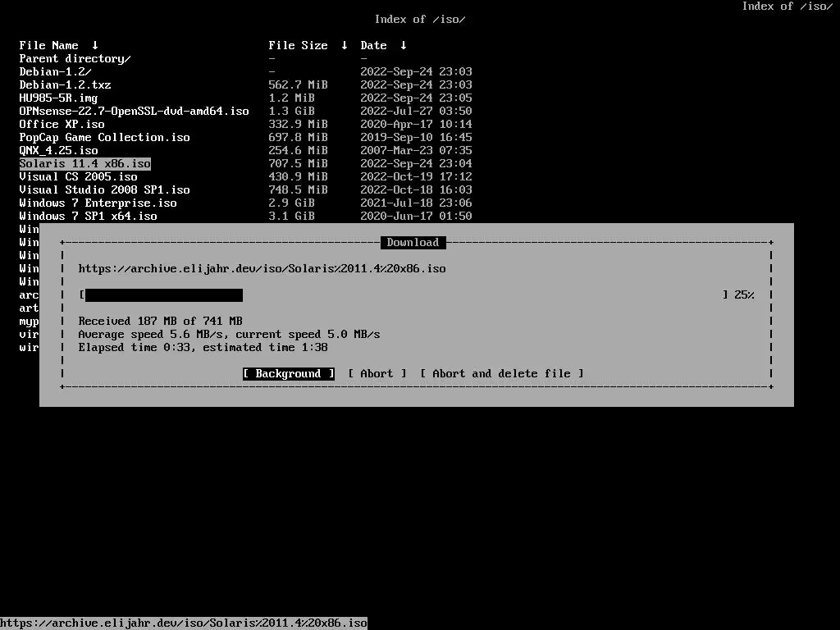
Task: Click the 2.9 GiB size value
Action: point(291,203)
